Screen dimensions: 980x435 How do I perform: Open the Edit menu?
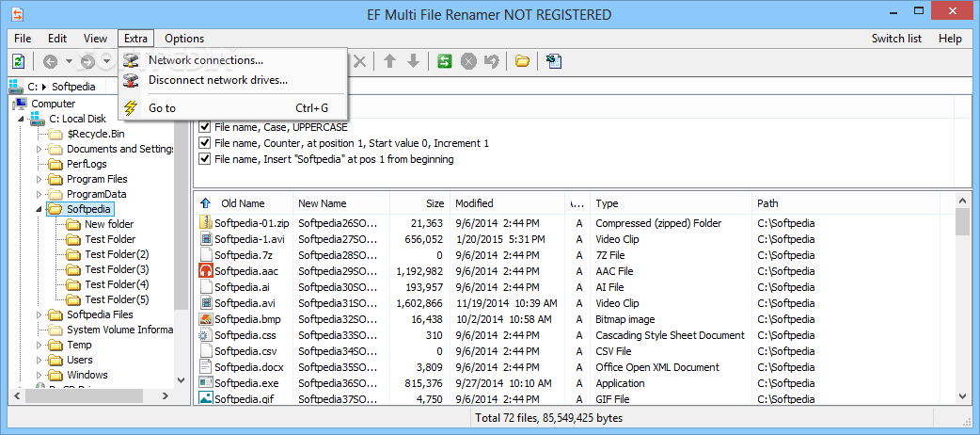[x=57, y=39]
